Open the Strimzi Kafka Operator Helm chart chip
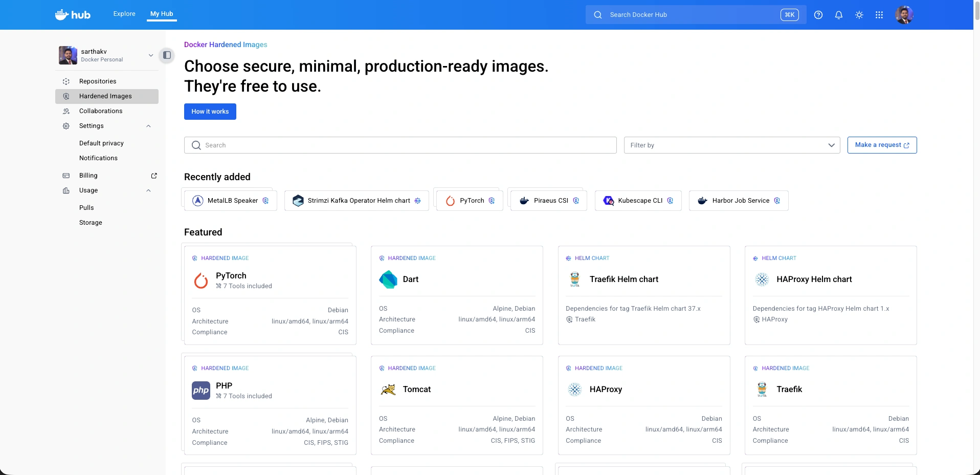Screen dimensions: 980x475 pos(357,201)
